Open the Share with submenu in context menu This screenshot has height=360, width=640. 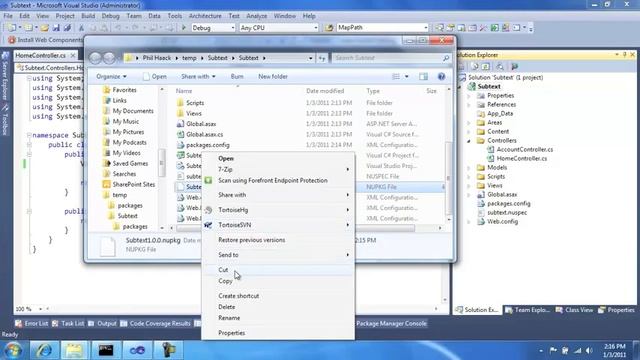coord(278,195)
